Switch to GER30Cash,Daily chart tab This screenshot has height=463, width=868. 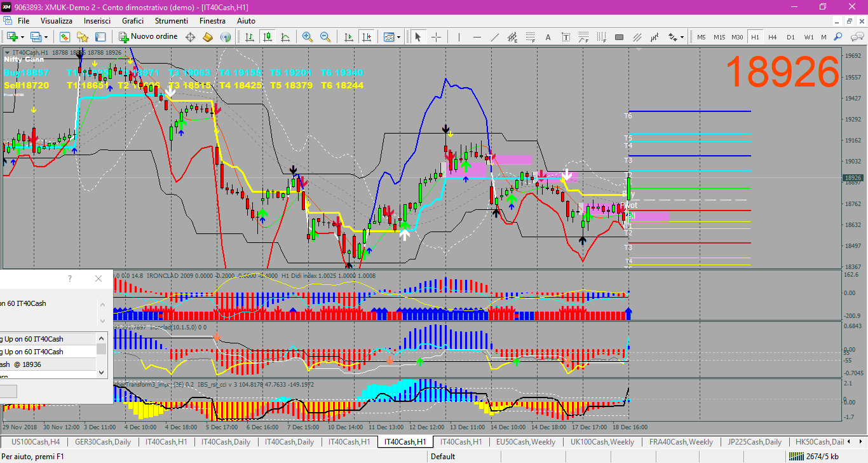[103, 442]
